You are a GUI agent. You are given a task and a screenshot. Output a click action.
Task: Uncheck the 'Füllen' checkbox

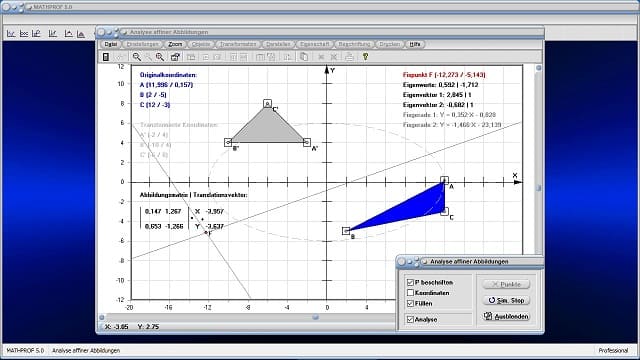tap(411, 303)
